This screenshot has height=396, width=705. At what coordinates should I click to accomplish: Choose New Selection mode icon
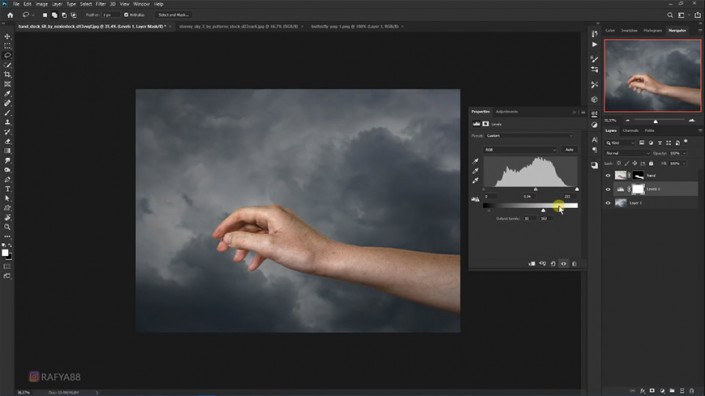(45, 15)
